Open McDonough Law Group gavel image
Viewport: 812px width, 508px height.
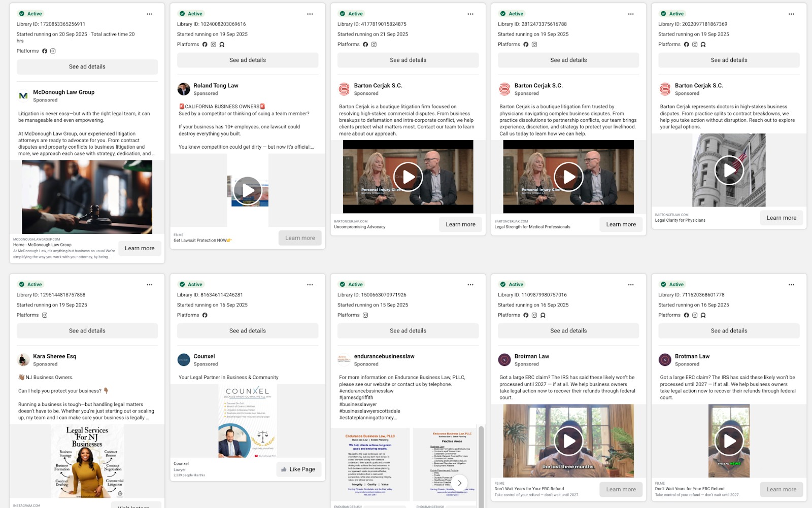[87, 197]
